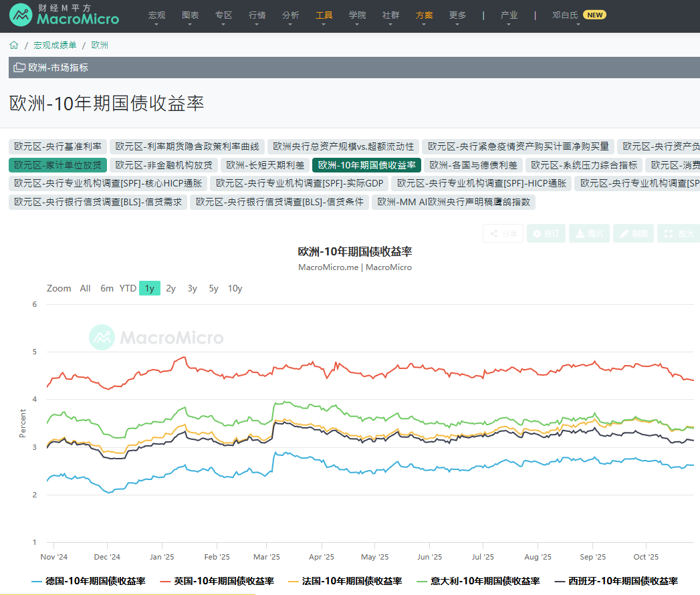700x595 pixels.
Task: Switch to 欧元区-央行基准利率 tab
Action: (58, 146)
